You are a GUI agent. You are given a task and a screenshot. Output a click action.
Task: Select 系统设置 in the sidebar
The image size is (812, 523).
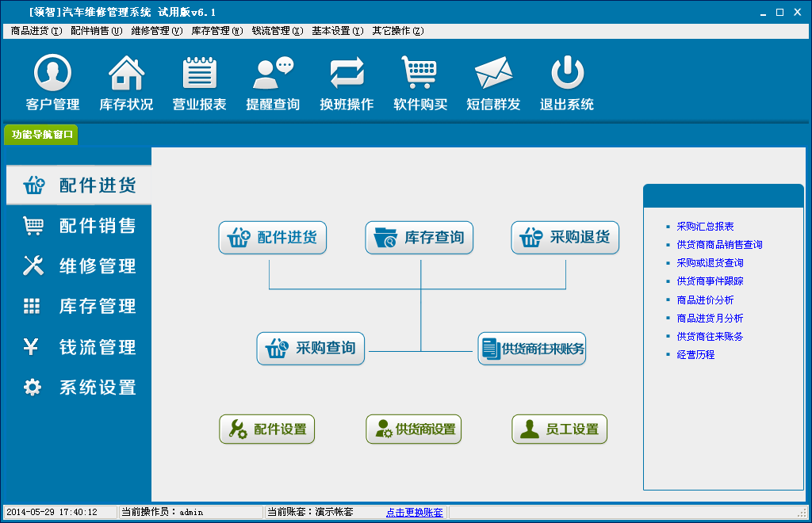point(79,387)
